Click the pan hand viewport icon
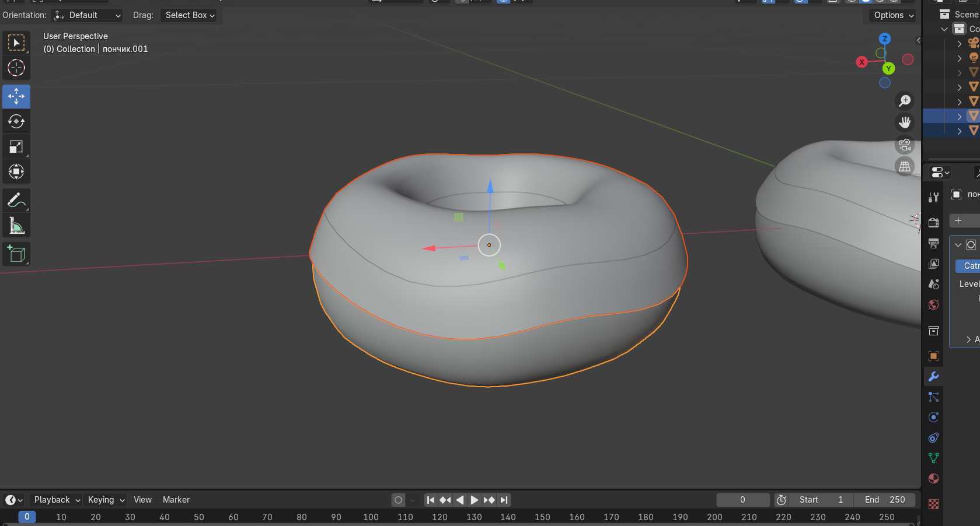The height and width of the screenshot is (526, 980). pos(905,122)
